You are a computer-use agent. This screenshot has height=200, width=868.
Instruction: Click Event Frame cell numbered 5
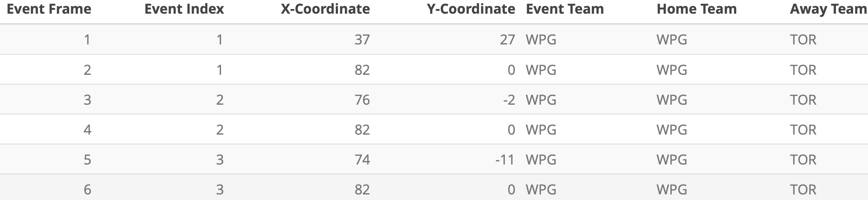point(87,159)
